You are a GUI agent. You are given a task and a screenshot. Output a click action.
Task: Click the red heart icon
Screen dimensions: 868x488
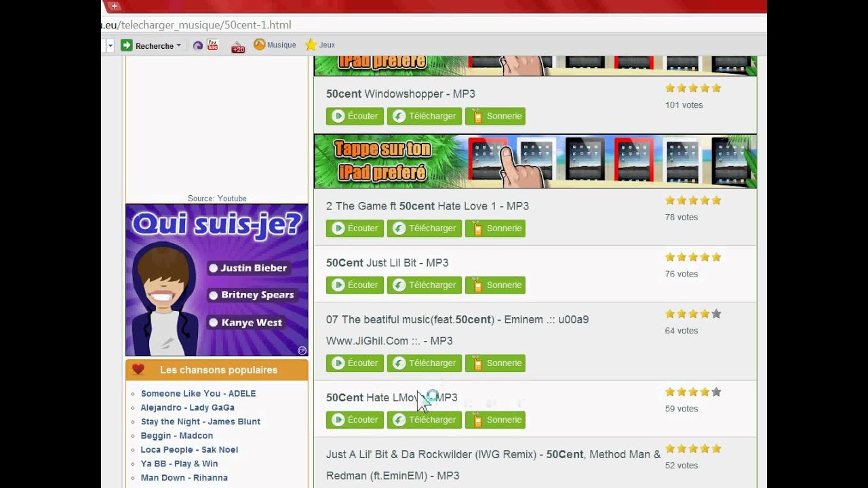[x=138, y=369]
